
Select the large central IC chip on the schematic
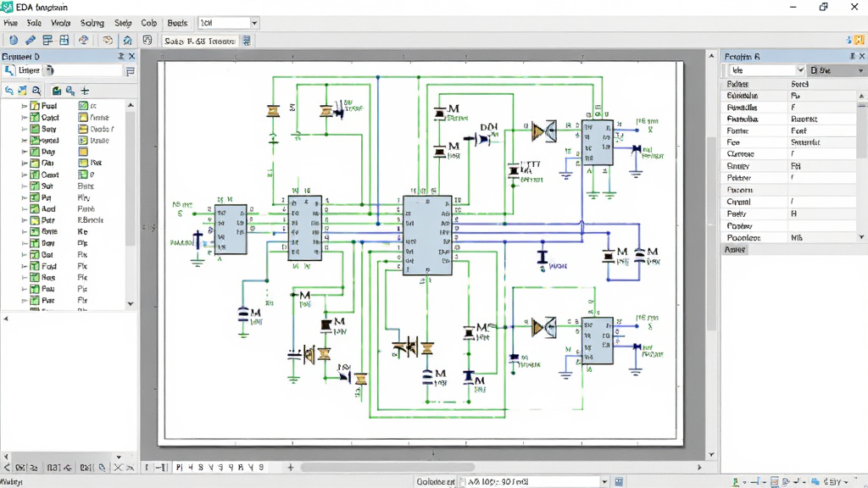(x=427, y=236)
